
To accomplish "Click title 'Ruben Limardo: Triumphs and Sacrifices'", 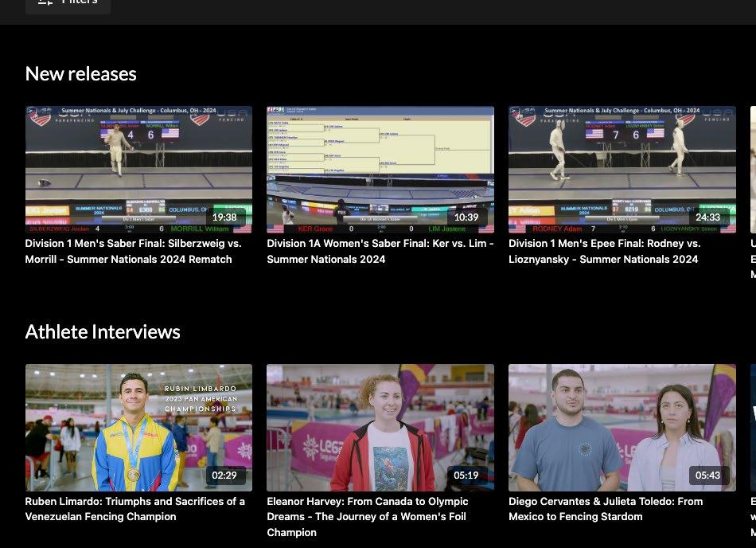I will click(x=135, y=509).
